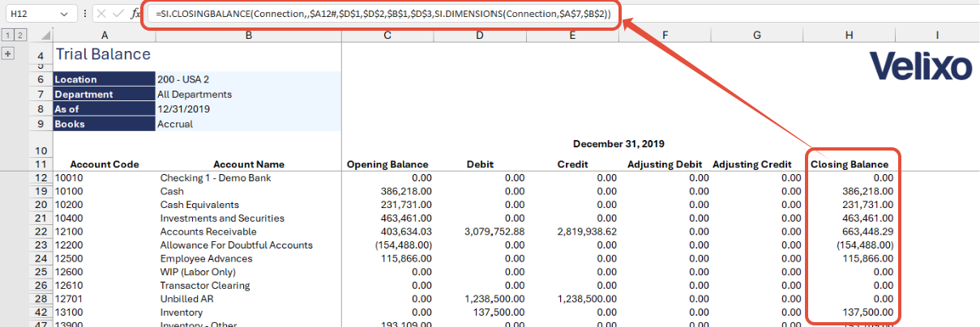The image size is (980, 327).
Task: Click account code 10010 cell
Action: (x=105, y=177)
